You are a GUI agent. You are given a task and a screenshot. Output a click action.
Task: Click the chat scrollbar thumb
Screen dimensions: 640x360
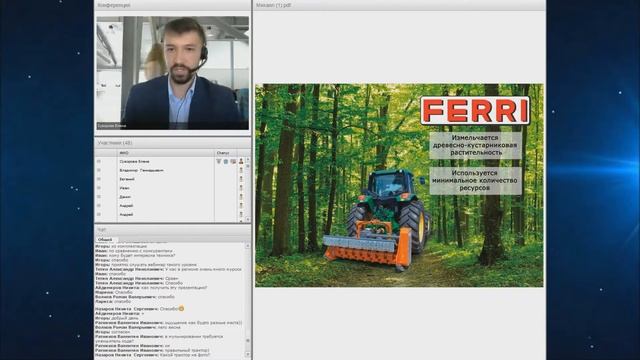pos(247,340)
